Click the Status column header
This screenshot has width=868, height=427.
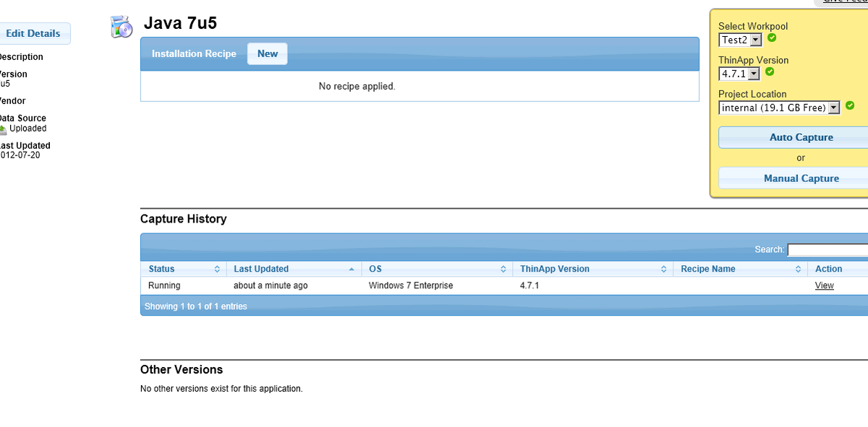coord(184,269)
